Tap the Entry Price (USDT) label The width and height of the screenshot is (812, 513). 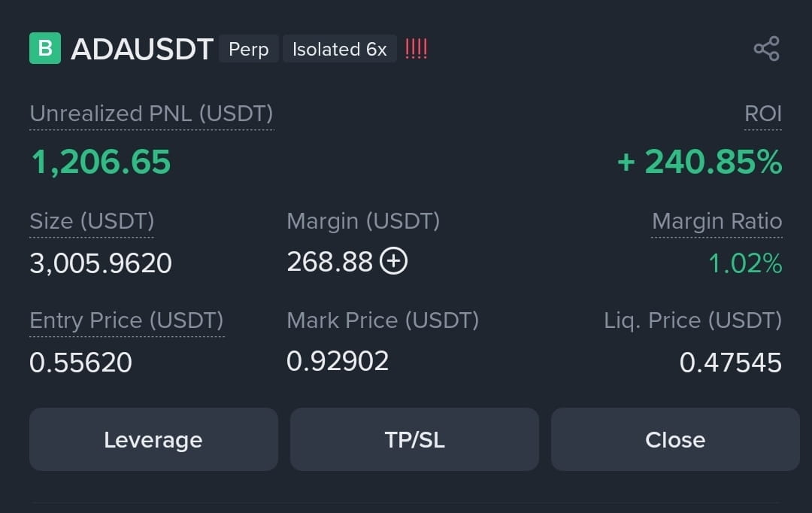126,320
